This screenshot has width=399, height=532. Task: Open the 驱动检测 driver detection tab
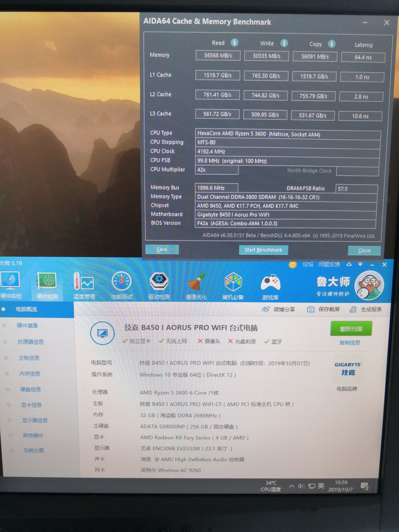pyautogui.click(x=159, y=286)
